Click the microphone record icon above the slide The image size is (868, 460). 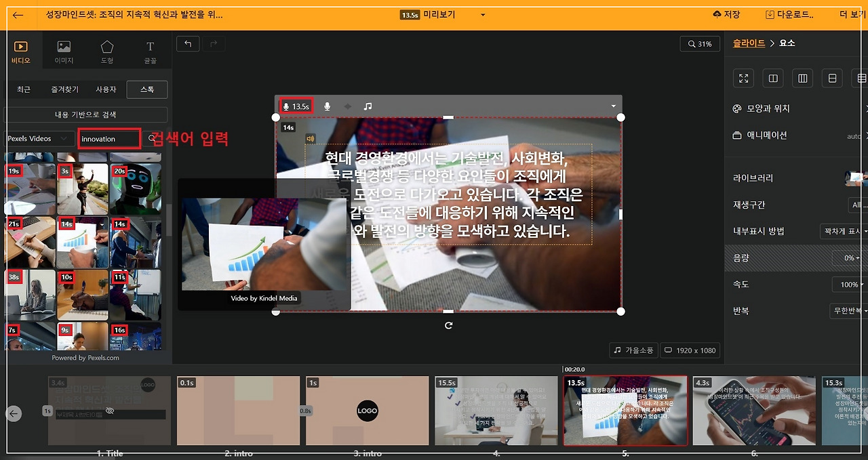[327, 106]
